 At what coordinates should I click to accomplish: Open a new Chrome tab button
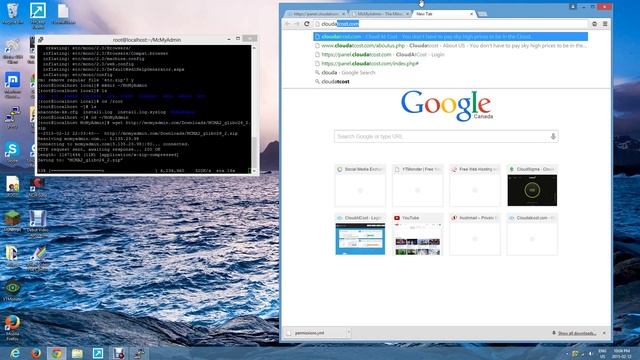pos(482,14)
